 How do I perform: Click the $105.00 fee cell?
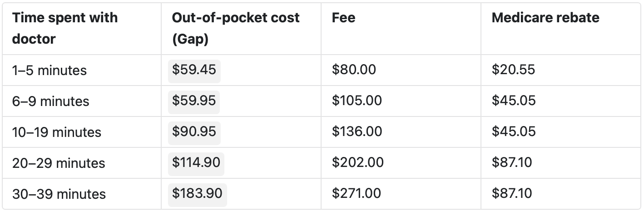(357, 101)
